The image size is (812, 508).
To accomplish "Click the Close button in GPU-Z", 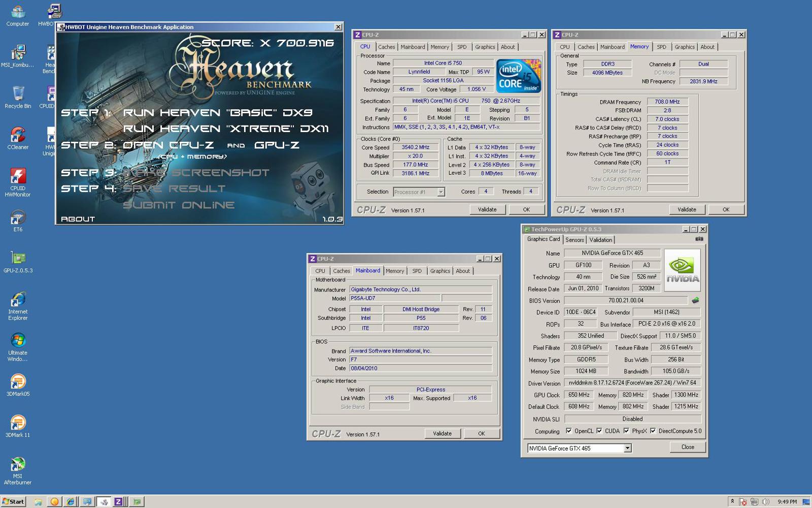I will pyautogui.click(x=688, y=447).
